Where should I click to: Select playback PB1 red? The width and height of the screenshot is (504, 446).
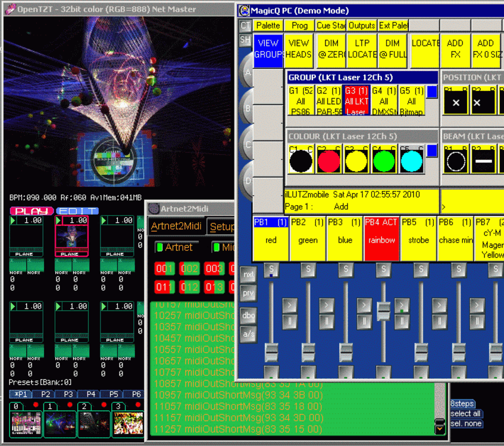click(271, 238)
